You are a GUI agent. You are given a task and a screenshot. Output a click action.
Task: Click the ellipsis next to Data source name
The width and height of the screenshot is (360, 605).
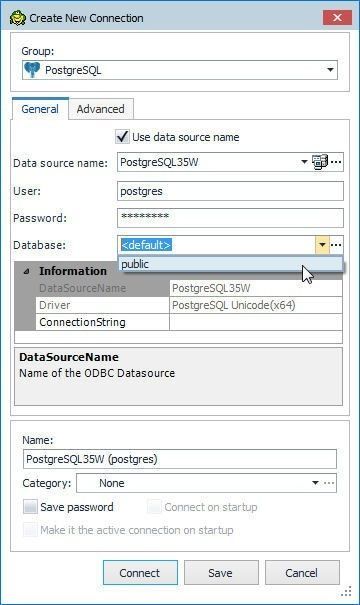[336, 162]
